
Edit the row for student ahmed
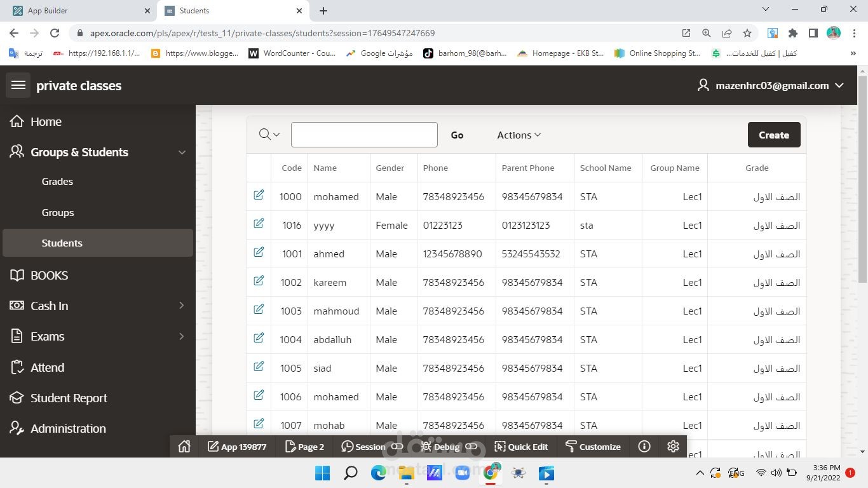(x=259, y=252)
